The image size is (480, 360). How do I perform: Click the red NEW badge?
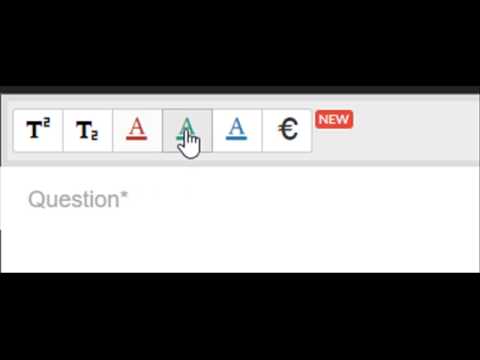click(334, 119)
